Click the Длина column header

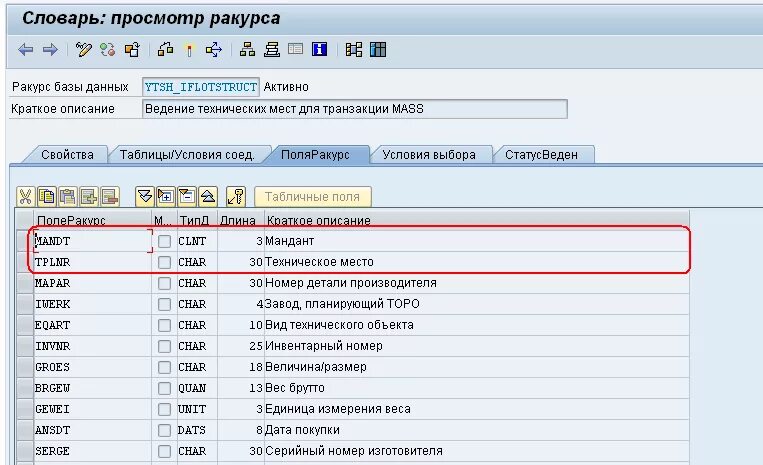(240, 220)
